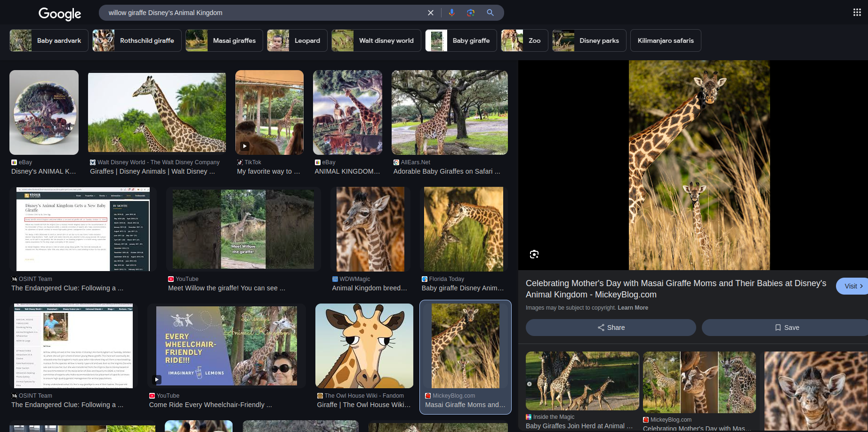Save the selected giraffe image
The height and width of the screenshot is (432, 868).
coord(786,328)
